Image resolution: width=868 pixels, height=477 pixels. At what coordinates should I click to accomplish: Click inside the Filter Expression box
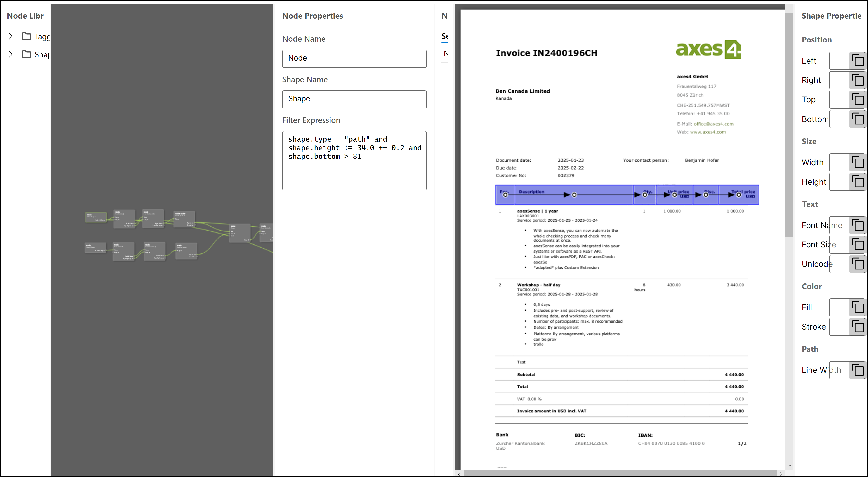pyautogui.click(x=354, y=161)
